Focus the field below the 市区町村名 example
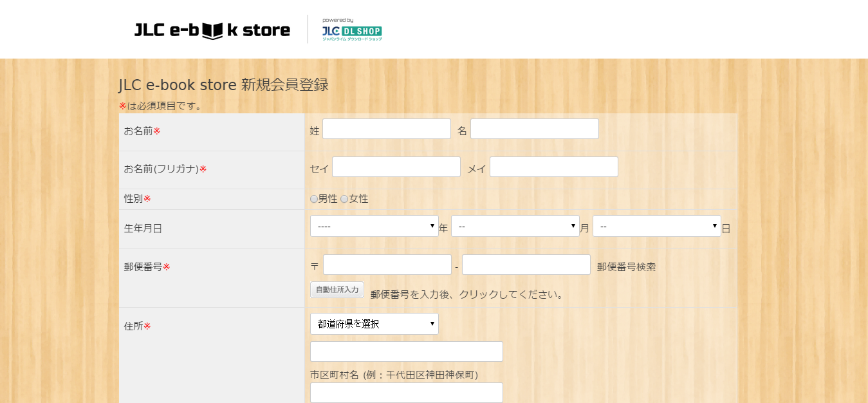Image resolution: width=868 pixels, height=403 pixels. (407, 393)
